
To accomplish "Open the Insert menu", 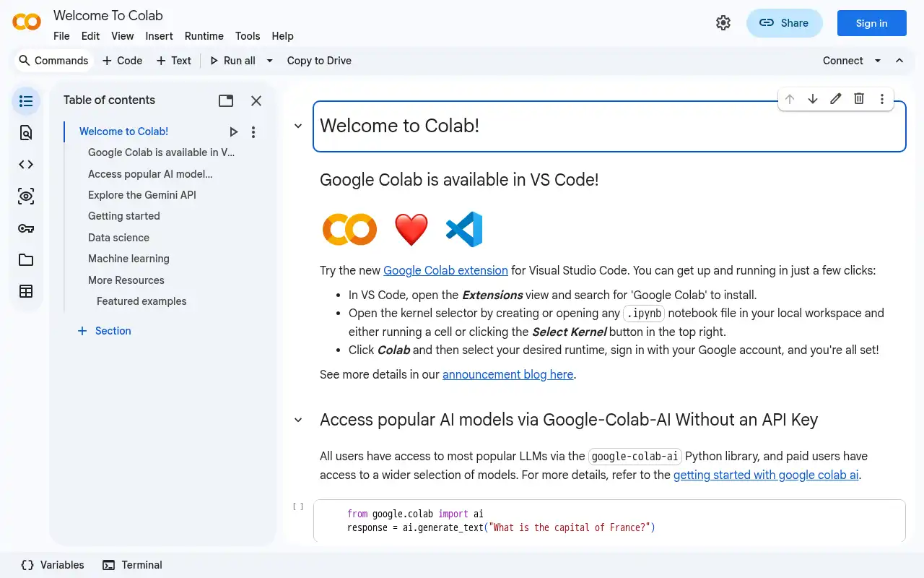I will click(x=159, y=36).
